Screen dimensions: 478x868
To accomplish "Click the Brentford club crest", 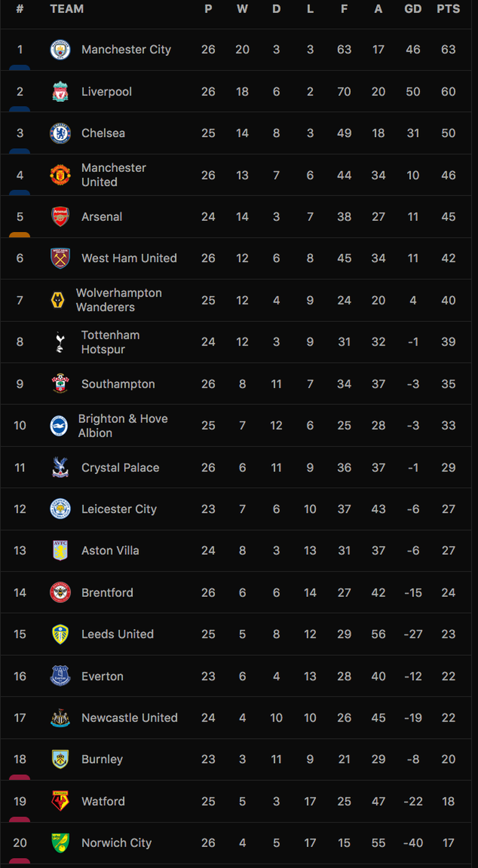I will pyautogui.click(x=60, y=593).
